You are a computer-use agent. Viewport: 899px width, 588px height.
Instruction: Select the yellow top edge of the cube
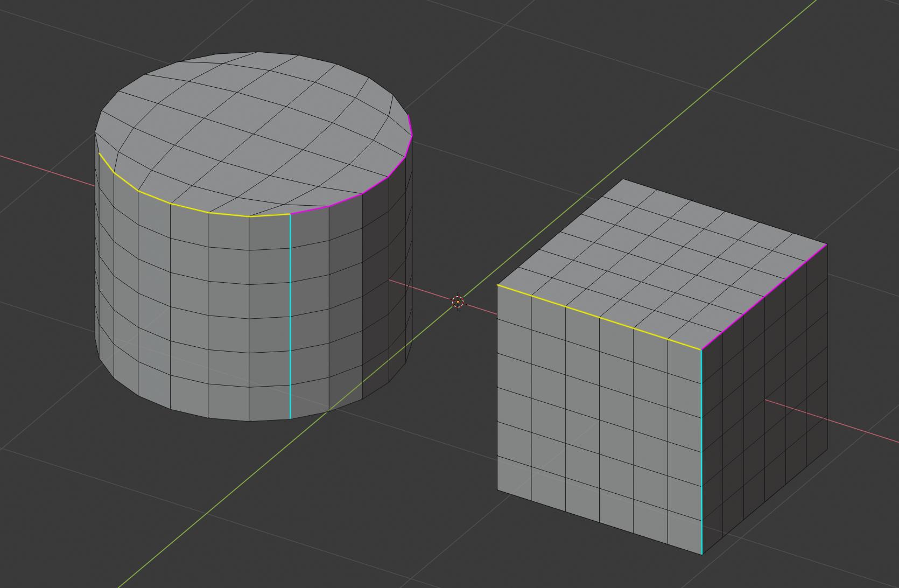[x=599, y=317]
